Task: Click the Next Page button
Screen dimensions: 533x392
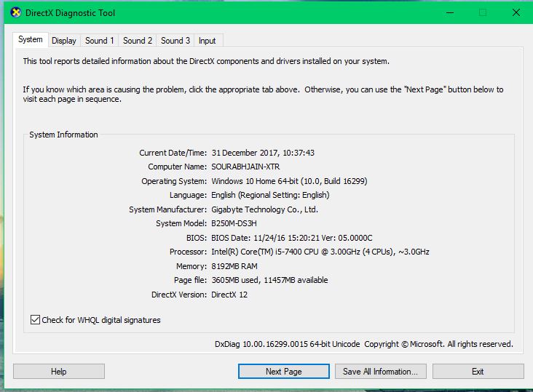Action: click(284, 372)
